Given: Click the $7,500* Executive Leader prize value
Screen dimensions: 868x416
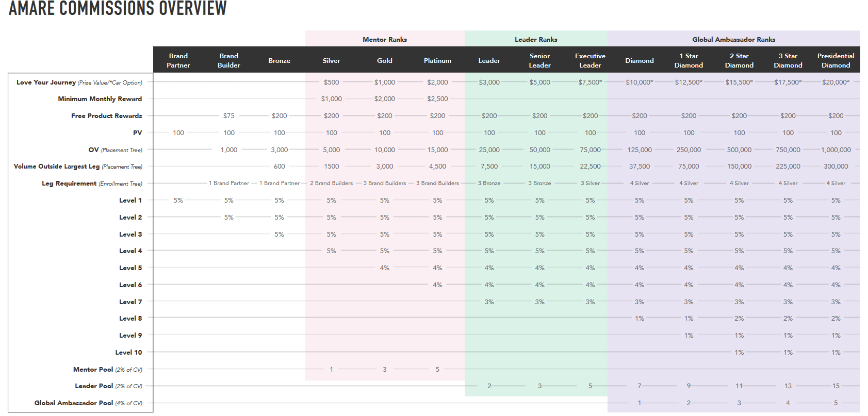Looking at the screenshot, I should coord(591,82).
